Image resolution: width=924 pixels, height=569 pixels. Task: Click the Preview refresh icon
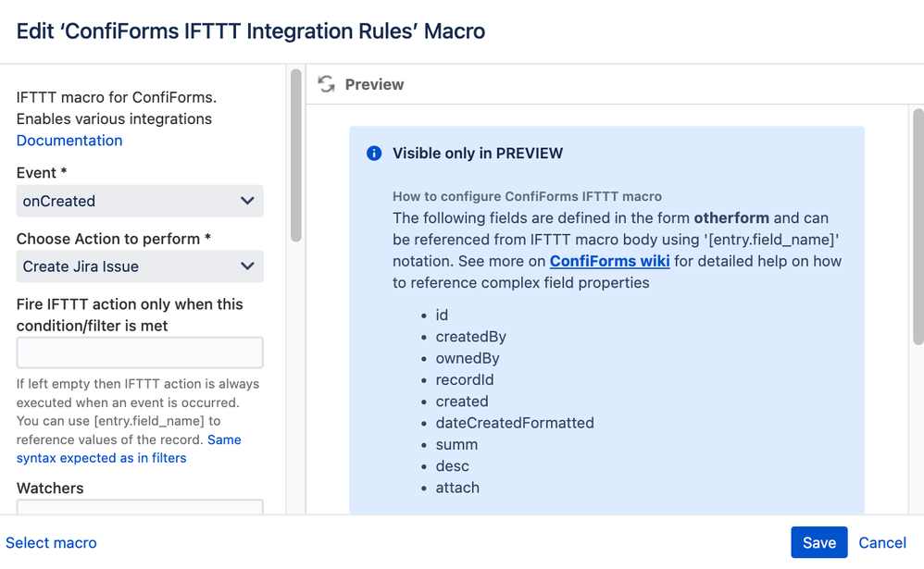[326, 84]
